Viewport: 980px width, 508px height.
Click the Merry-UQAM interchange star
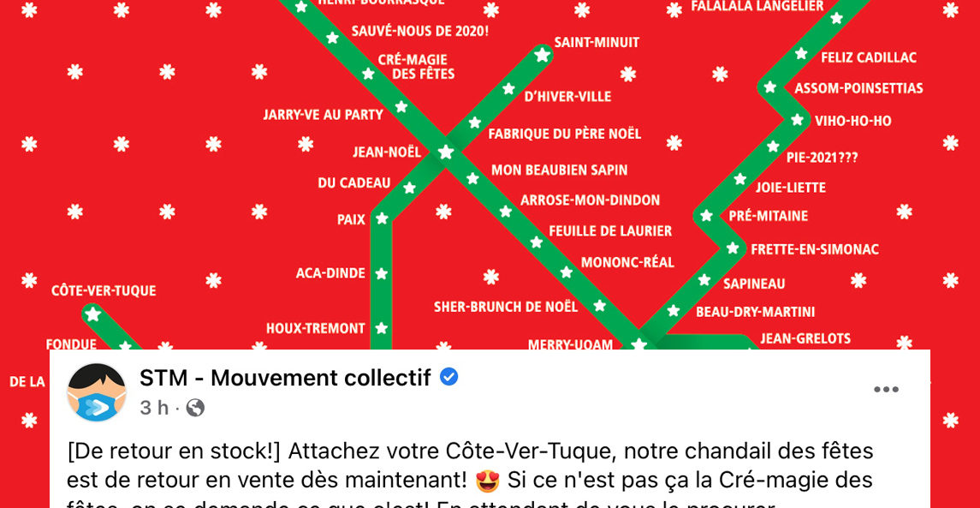[638, 344]
